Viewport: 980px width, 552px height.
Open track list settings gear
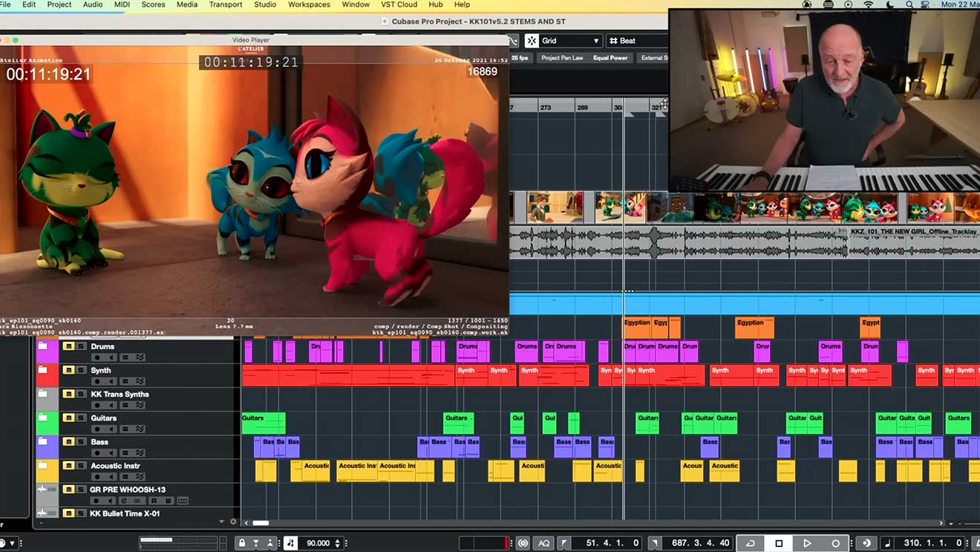[x=233, y=522]
